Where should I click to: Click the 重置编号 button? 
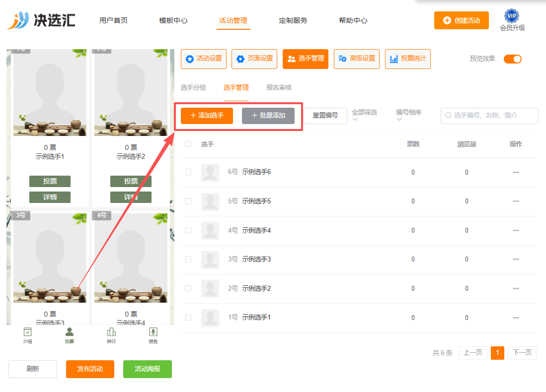[x=325, y=116]
